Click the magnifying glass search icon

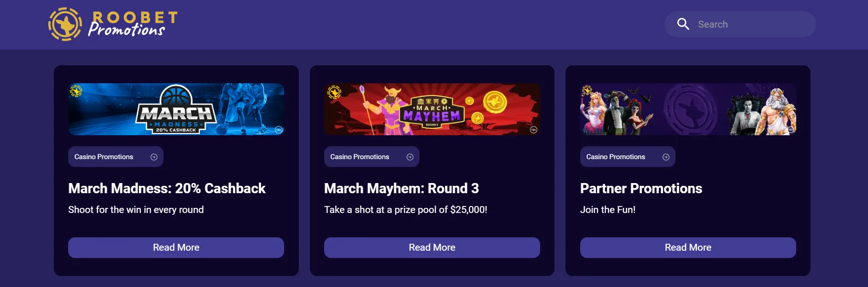[683, 24]
